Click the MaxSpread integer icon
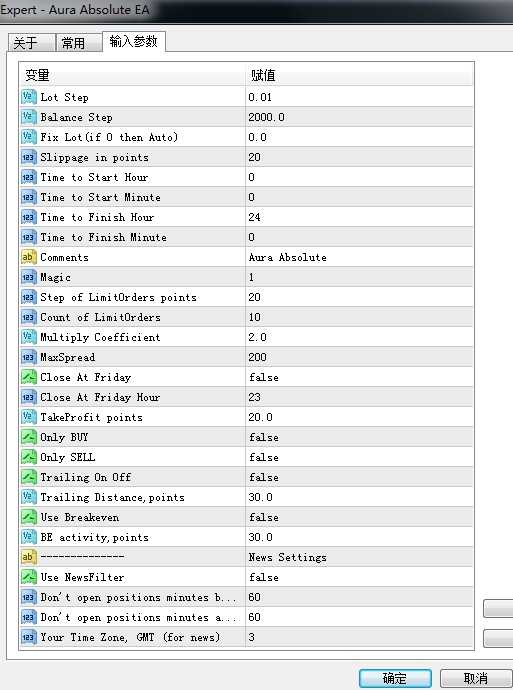The height and width of the screenshot is (690, 513). pyautogui.click(x=29, y=357)
